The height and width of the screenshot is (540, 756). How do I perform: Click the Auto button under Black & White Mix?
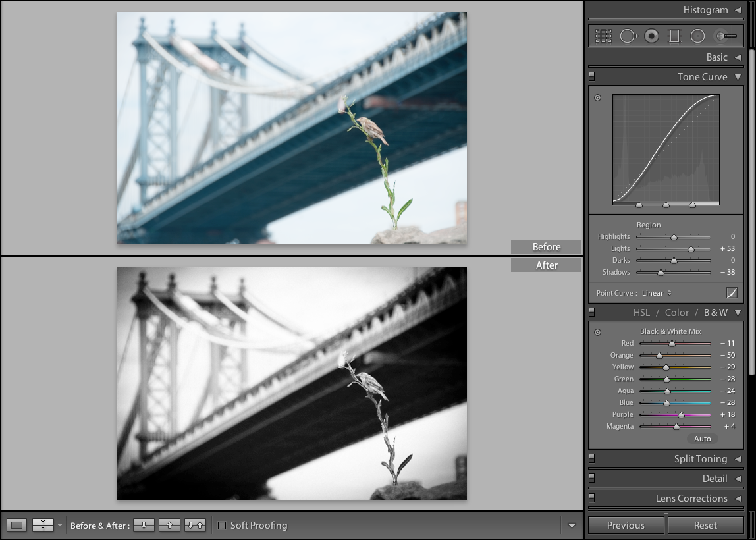702,438
